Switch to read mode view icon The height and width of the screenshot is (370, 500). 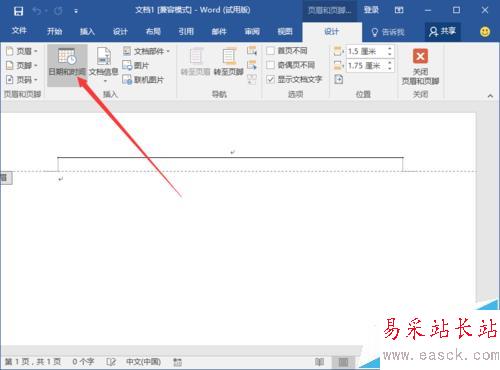[319, 362]
